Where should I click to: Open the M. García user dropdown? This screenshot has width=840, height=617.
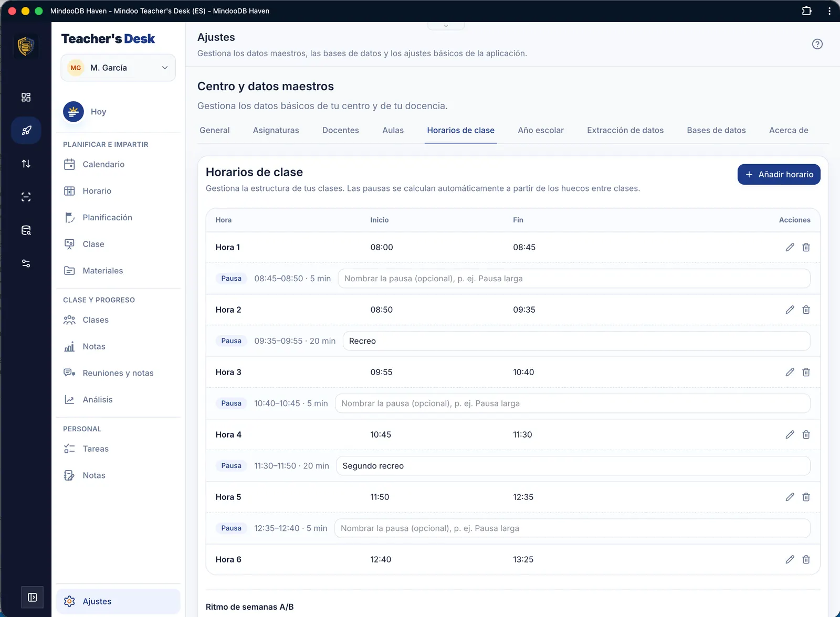point(118,68)
